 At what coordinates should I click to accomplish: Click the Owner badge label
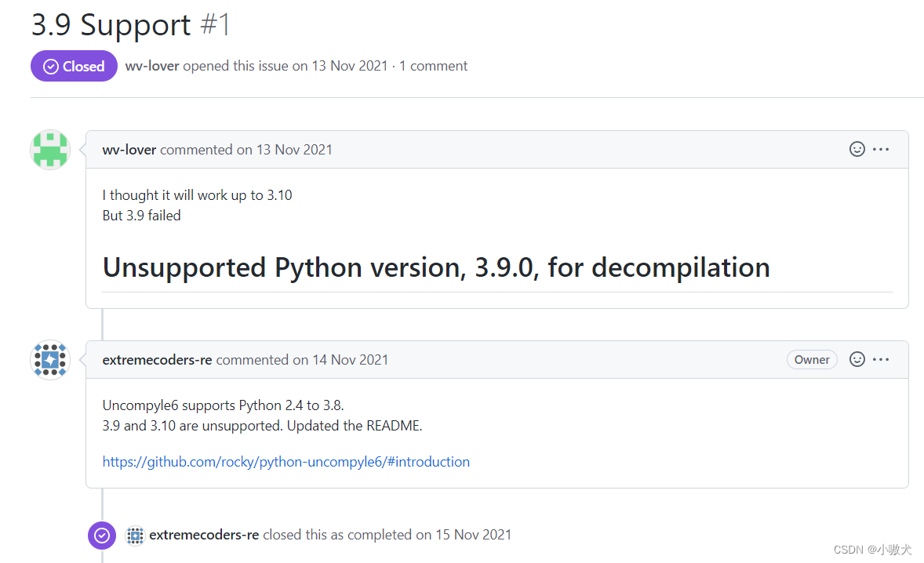pos(812,360)
